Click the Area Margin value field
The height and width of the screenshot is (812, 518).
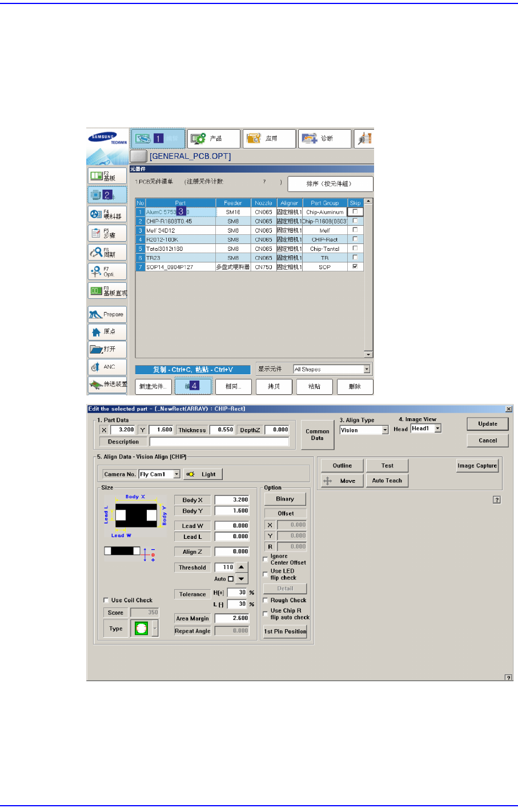232,618
